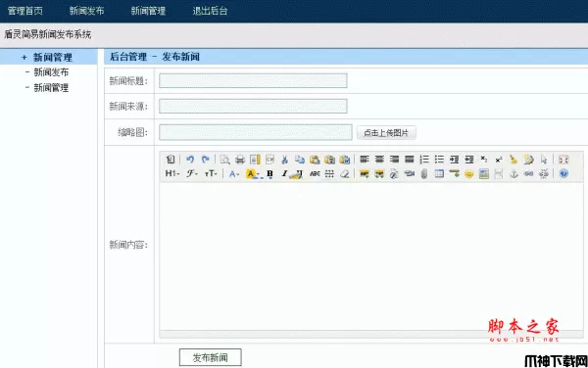Viewport: 588px width, 368px height.
Task: Click the copy icon in editor toolbar
Action: (300, 160)
